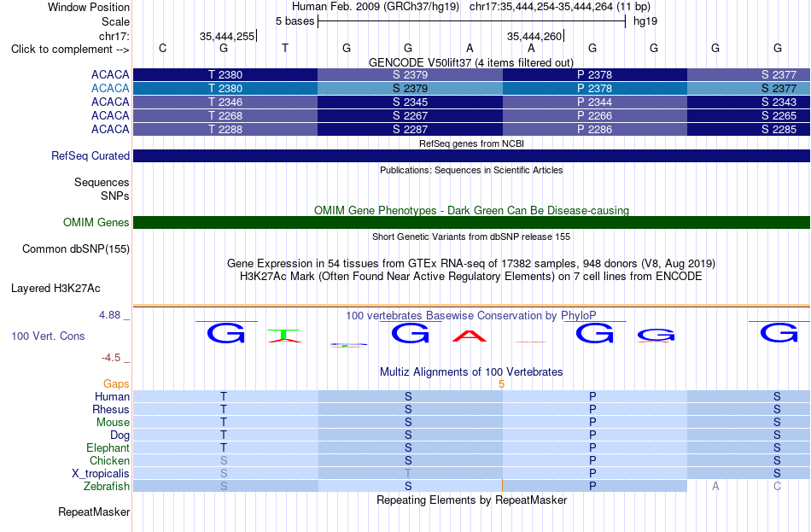Click the RefSeq Curated label
811x532 pixels.
pos(90,155)
